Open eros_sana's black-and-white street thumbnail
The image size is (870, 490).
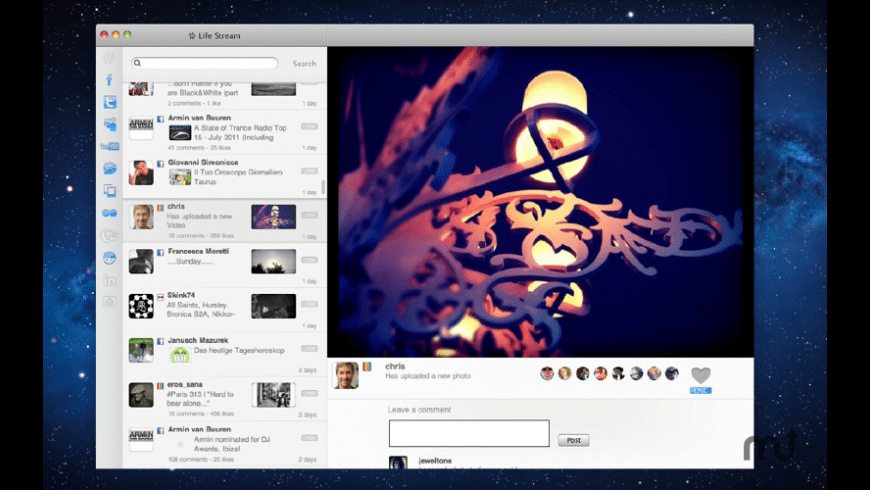274,395
